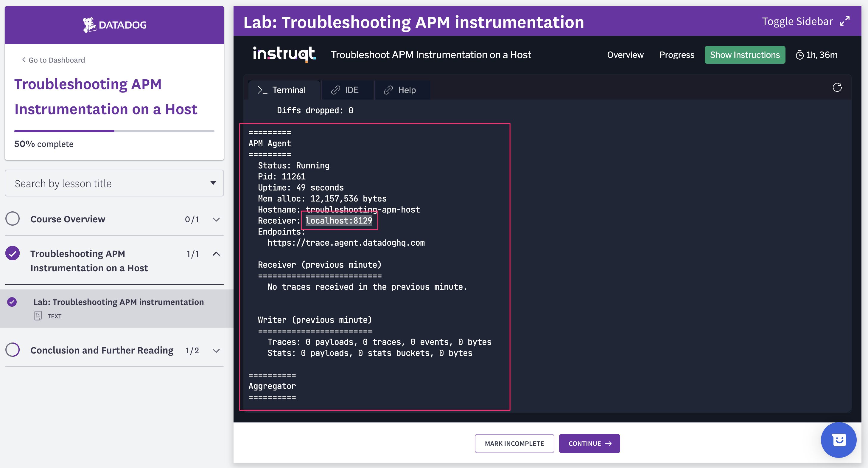Click the TEXT document icon under lab lesson
Viewport: 868px width, 468px height.
tap(38, 316)
